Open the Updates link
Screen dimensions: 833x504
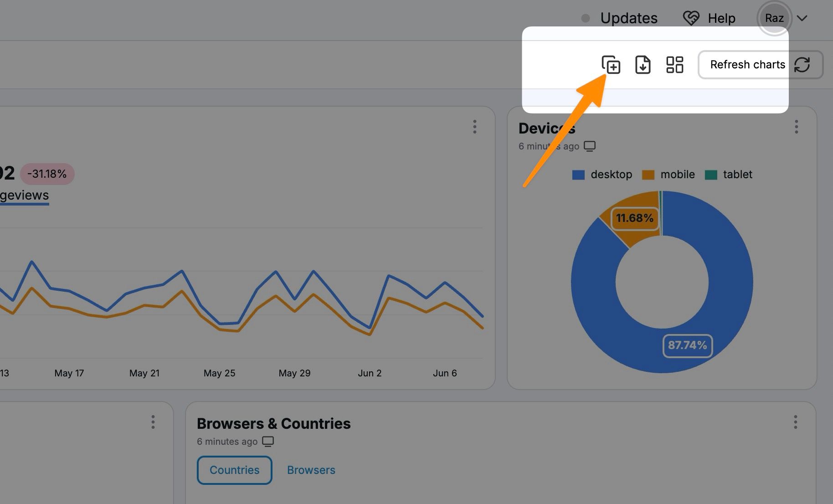point(629,18)
